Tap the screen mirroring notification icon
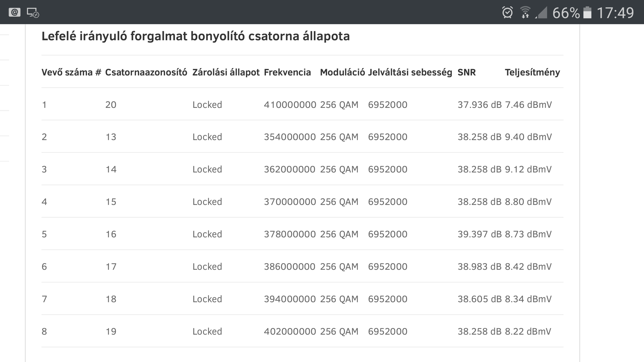Viewport: 644px width, 362px height. (x=33, y=13)
